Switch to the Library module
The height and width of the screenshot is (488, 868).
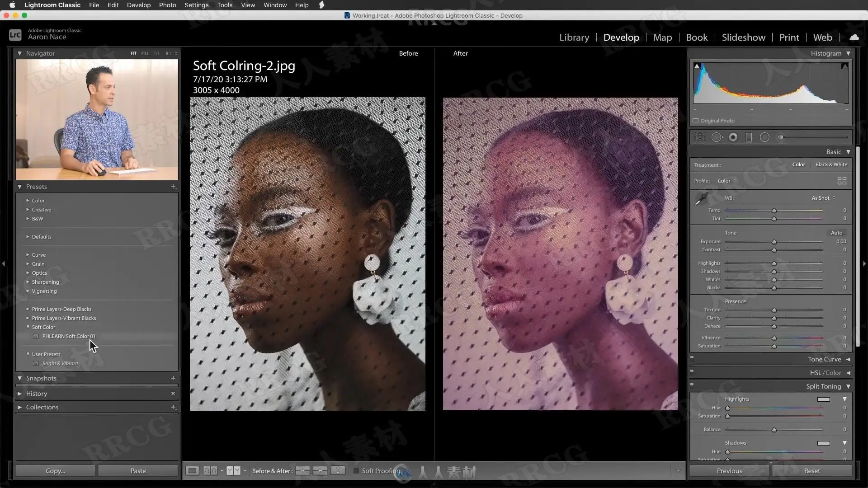(x=574, y=38)
